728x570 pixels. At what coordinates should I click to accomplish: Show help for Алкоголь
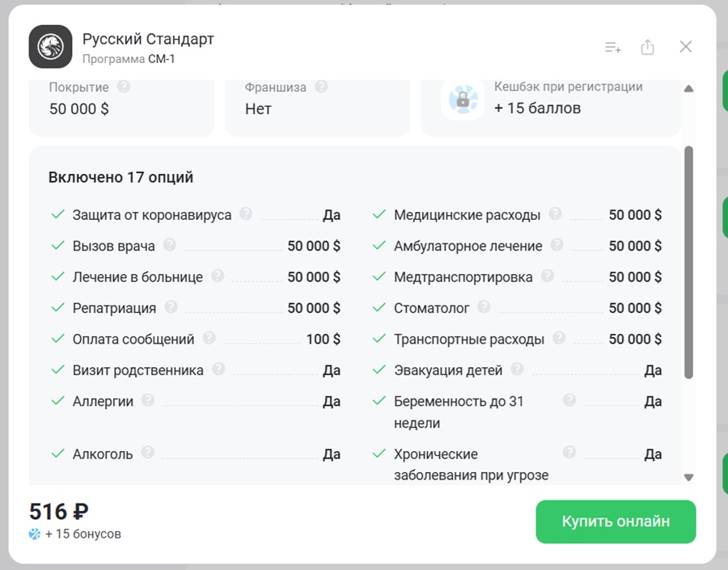point(148,453)
